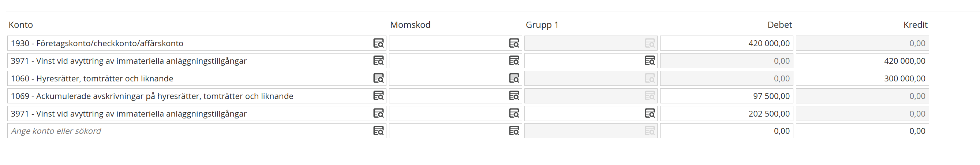Screen dimensions: 980x165
Task: Click Grupp 1 lookup icon in first 3971 row
Action: 650,60
